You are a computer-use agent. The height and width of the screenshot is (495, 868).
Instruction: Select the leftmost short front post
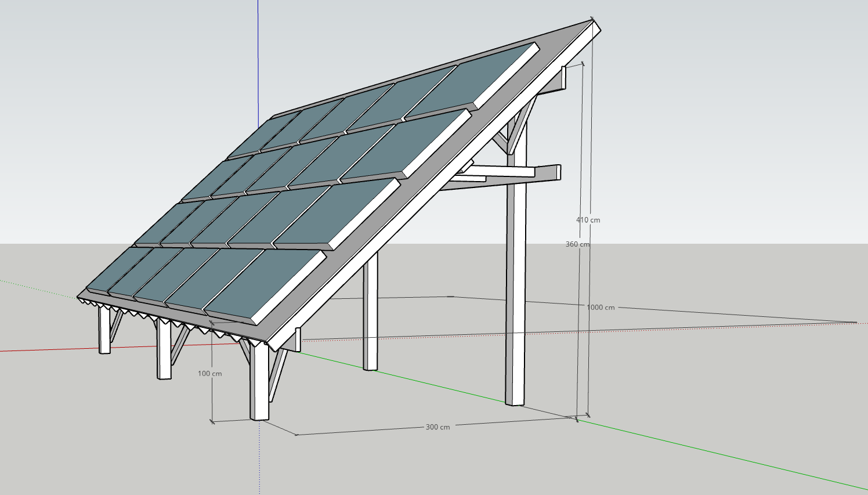[104, 331]
